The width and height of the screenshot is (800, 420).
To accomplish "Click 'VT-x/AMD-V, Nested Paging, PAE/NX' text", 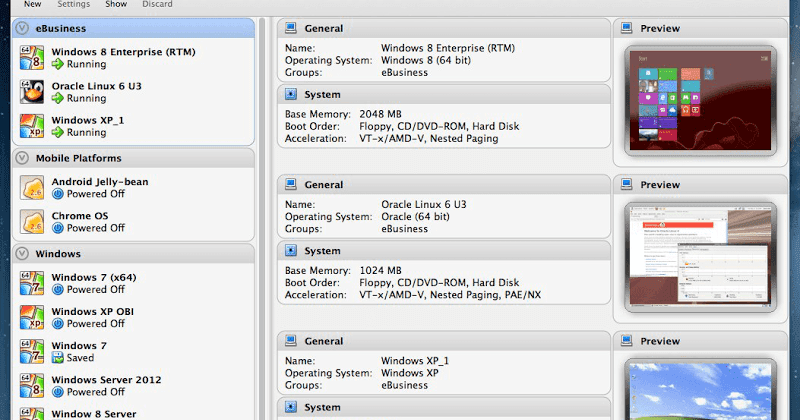I will pyautogui.click(x=450, y=295).
